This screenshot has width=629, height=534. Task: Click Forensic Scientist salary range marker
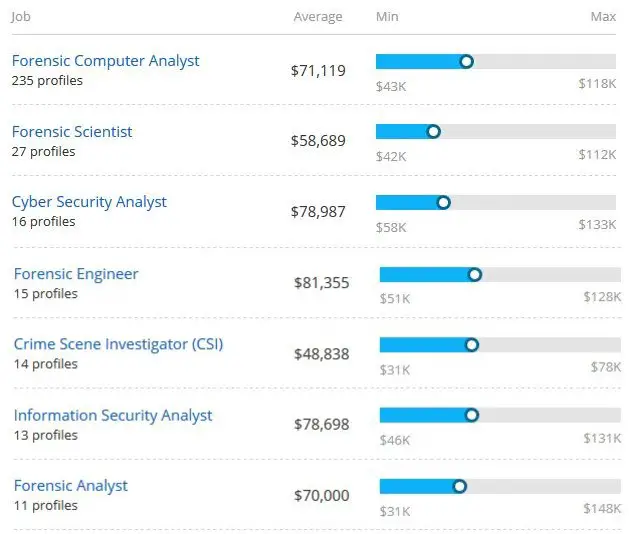433,132
